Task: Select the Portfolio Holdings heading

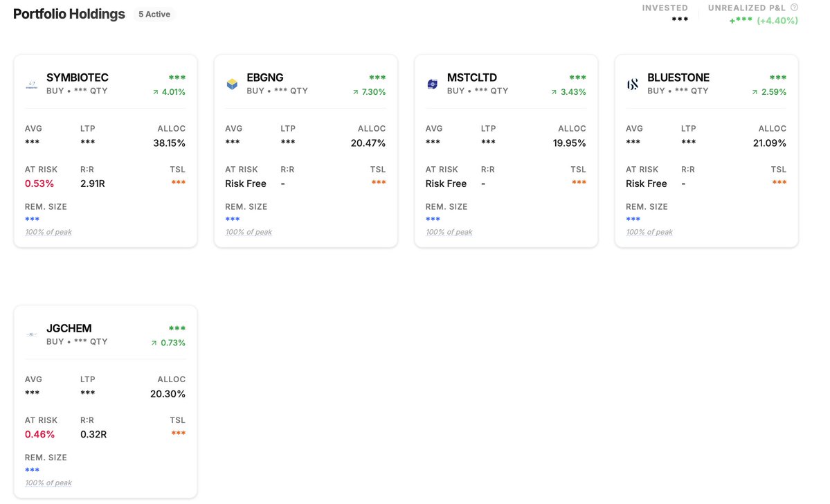Action: 69,15
